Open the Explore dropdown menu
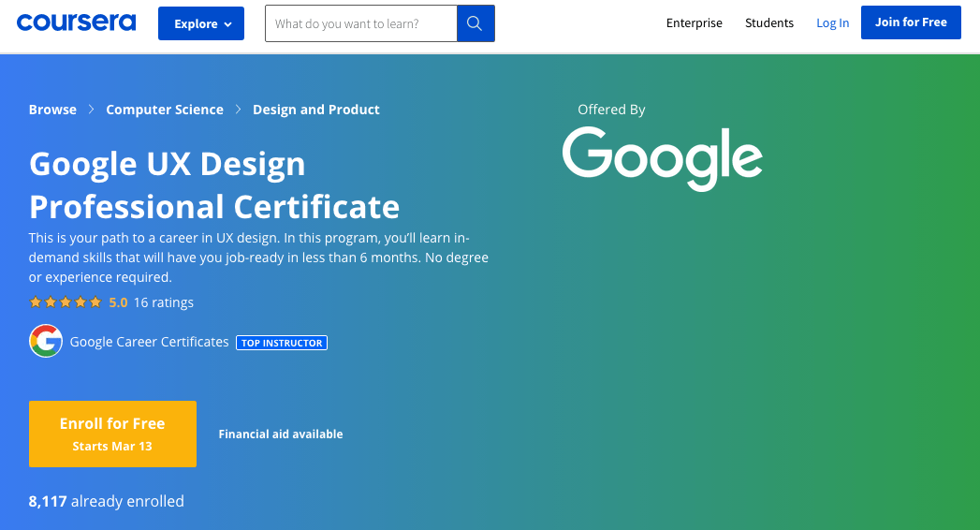The image size is (980, 530). pyautogui.click(x=201, y=23)
